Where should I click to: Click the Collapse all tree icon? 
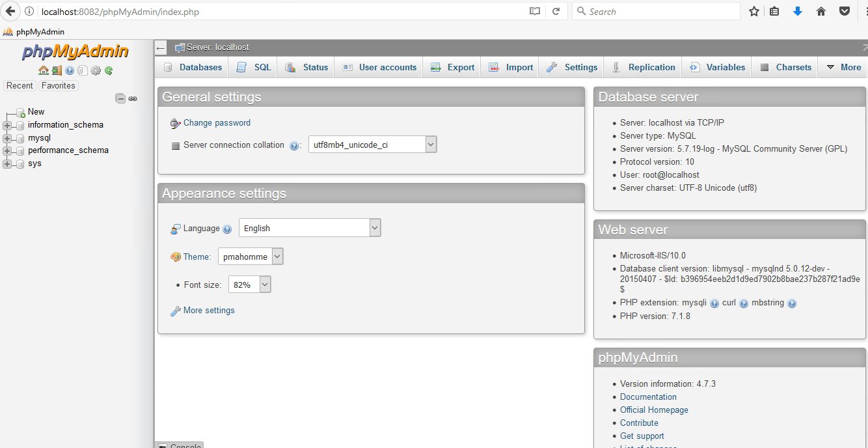(120, 98)
